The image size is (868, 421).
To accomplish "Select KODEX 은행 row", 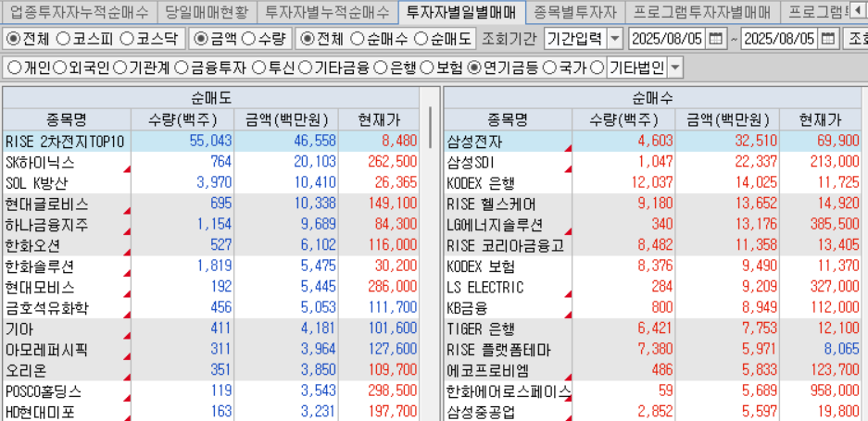I will (x=653, y=182).
